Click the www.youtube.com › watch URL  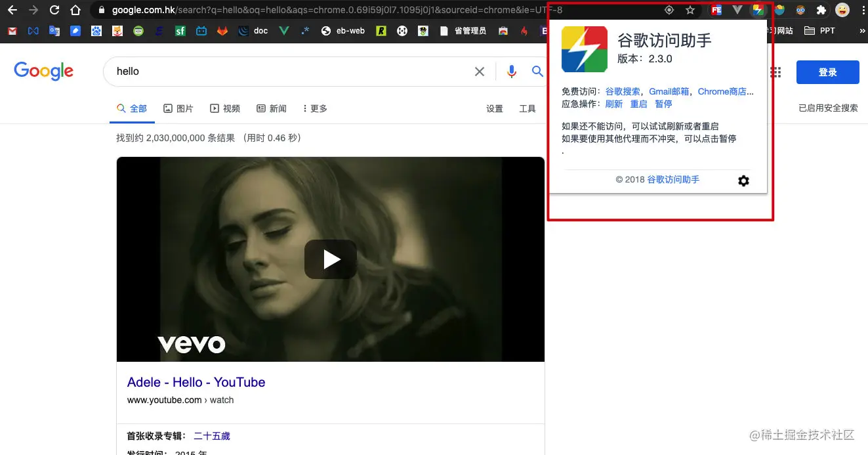click(x=180, y=400)
